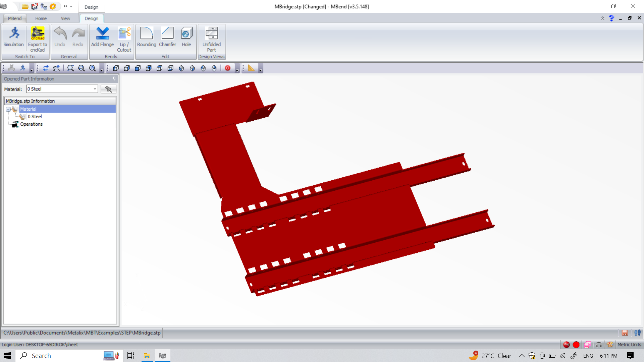Toggle pin on Opened Part Information panel
The width and height of the screenshot is (644, 362).
(x=114, y=78)
